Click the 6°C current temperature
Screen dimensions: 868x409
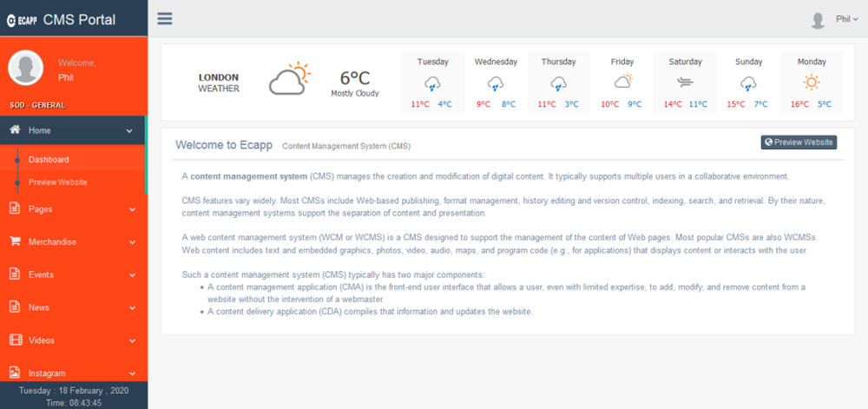[x=355, y=78]
